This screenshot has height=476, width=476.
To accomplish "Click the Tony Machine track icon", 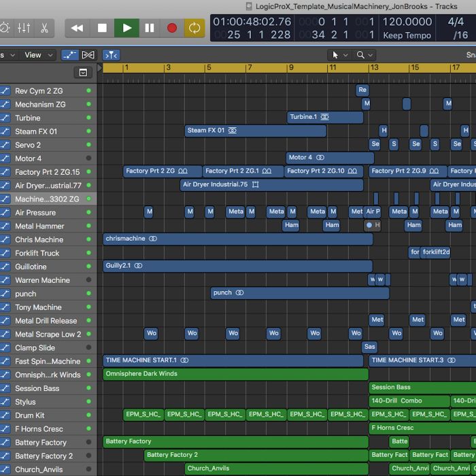I will click(5, 307).
